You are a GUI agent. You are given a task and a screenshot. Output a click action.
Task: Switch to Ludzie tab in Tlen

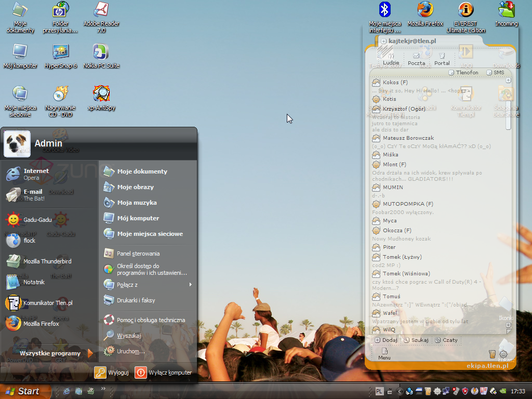click(391, 59)
